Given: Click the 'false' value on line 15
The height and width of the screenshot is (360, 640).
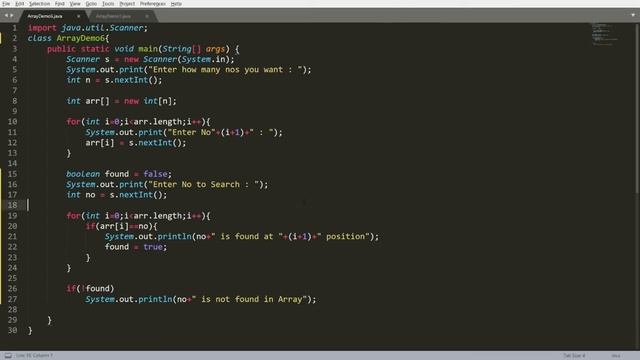Looking at the screenshot, I should click(156, 174).
